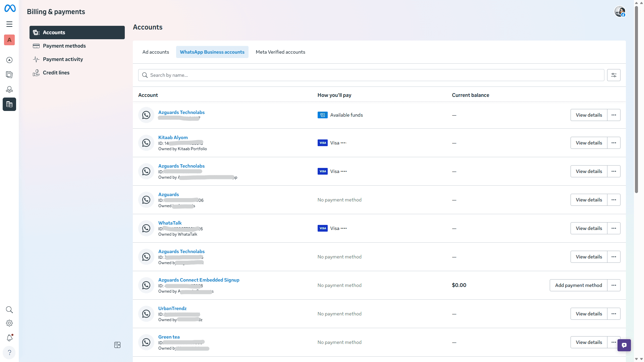Select the red 'A' business account icon

tap(9, 40)
